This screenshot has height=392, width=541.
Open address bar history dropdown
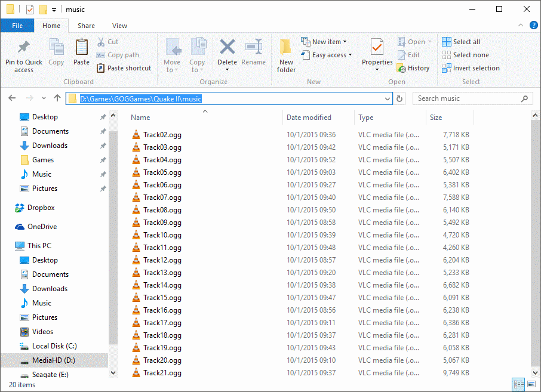coord(388,98)
